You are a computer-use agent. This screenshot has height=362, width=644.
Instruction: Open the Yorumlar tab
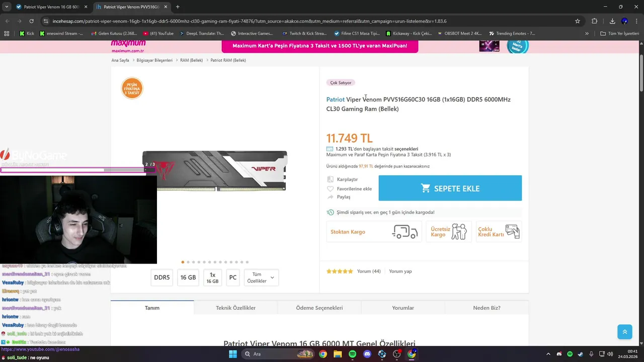[x=403, y=308]
